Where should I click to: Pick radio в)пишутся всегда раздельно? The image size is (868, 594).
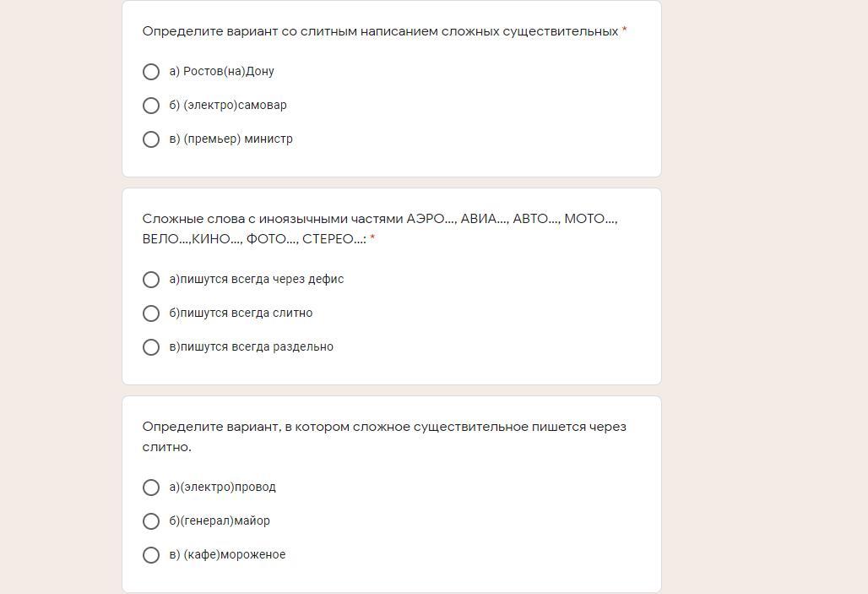click(150, 347)
